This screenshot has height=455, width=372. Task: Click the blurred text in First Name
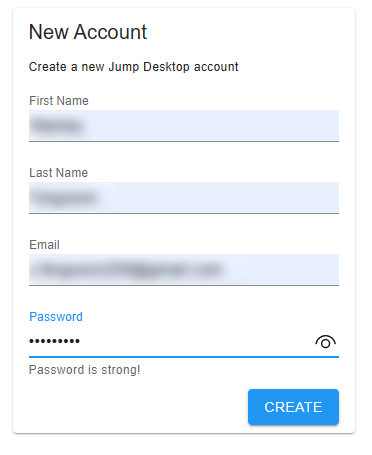[x=58, y=126]
